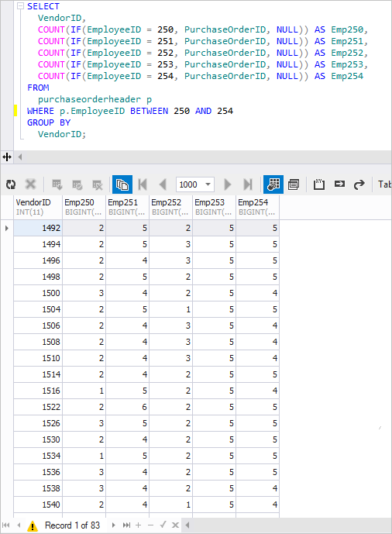Toggle the grid view button
Image resolution: width=392 pixels, height=534 pixels.
pyautogui.click(x=273, y=184)
